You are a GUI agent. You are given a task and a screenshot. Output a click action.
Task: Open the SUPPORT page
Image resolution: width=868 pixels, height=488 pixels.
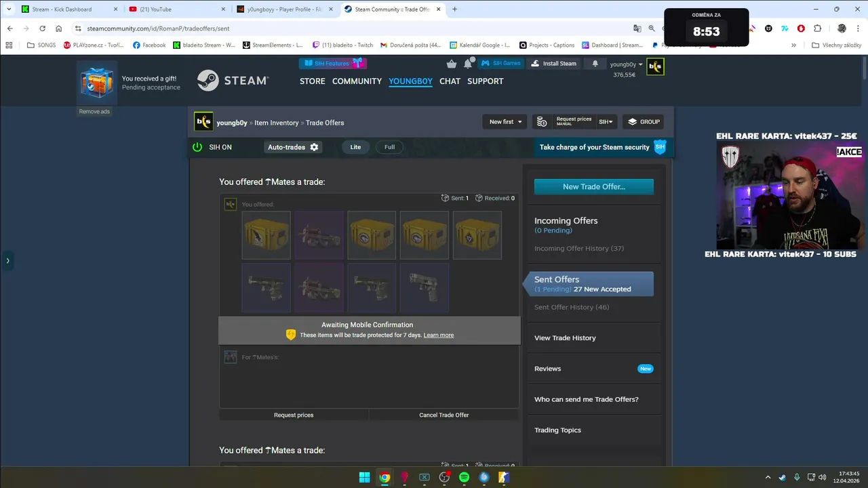click(485, 81)
